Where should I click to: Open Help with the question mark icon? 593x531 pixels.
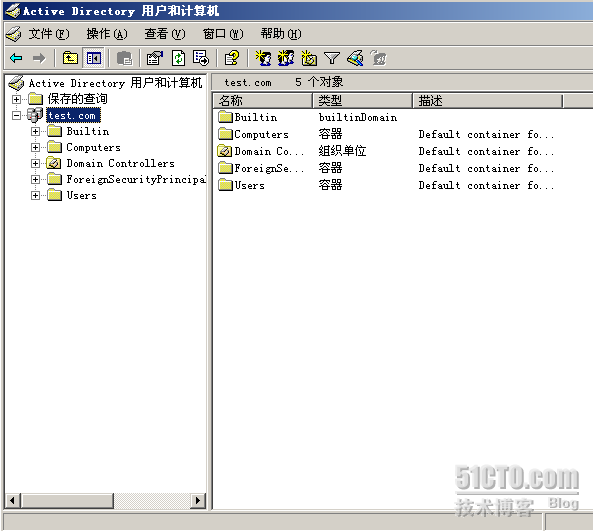(231, 58)
